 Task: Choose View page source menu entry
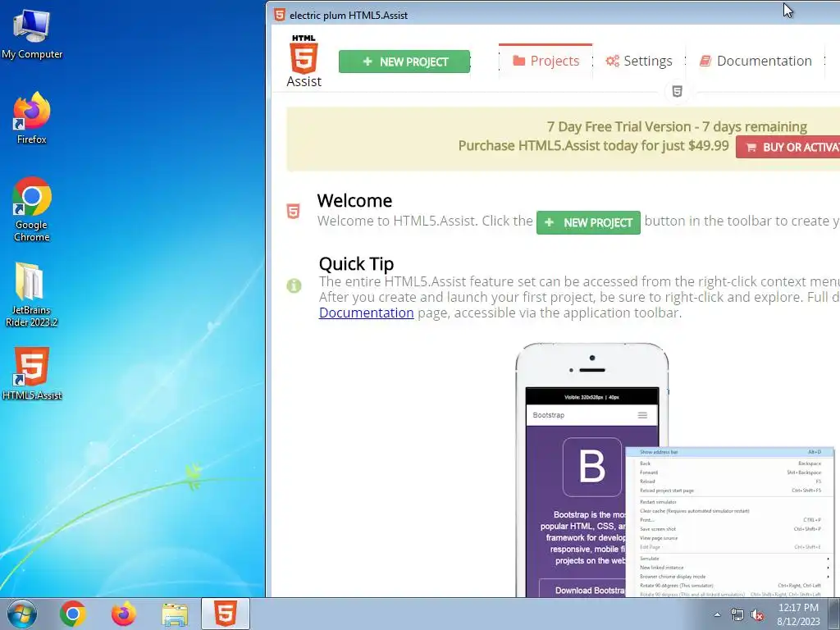pos(729,538)
